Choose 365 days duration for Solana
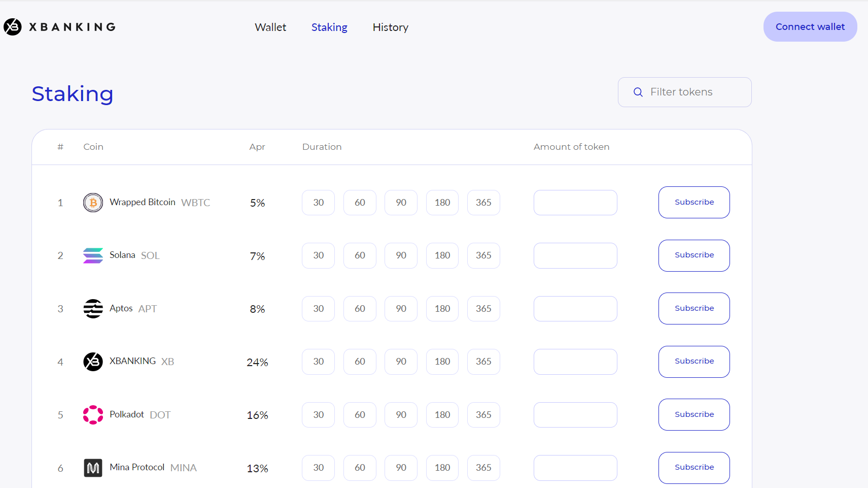This screenshot has width=868, height=488. (x=483, y=255)
